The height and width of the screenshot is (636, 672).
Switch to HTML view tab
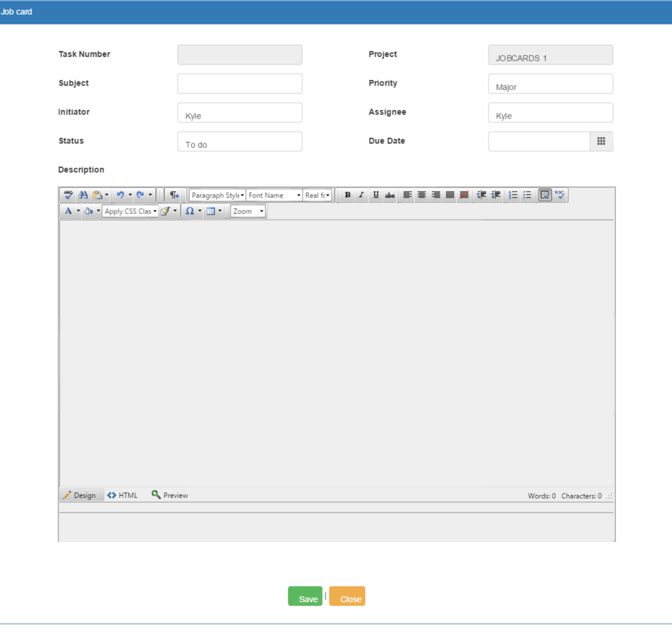click(x=123, y=496)
